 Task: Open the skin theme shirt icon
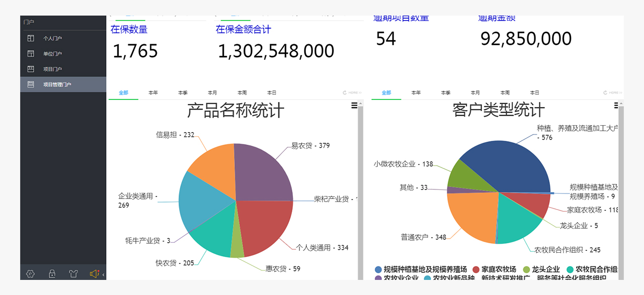(73, 274)
